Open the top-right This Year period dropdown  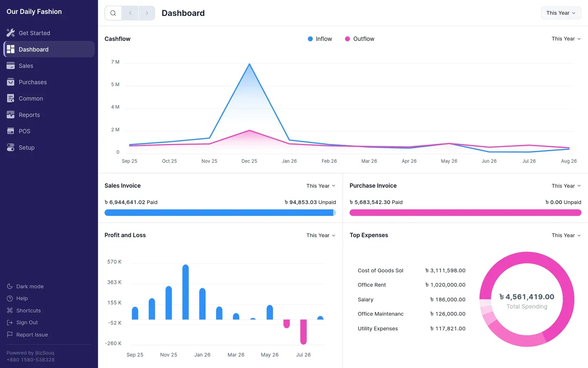click(561, 13)
